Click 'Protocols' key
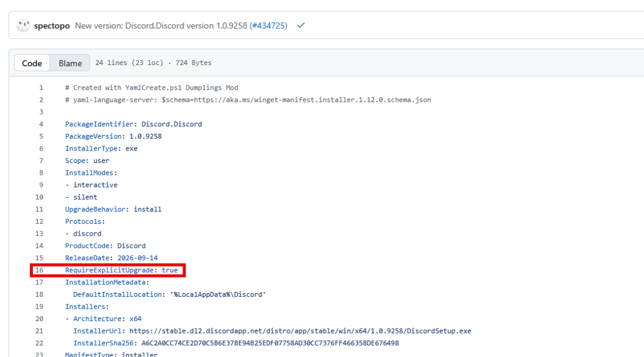Image resolution: width=644 pixels, height=357 pixels. pyautogui.click(x=83, y=222)
